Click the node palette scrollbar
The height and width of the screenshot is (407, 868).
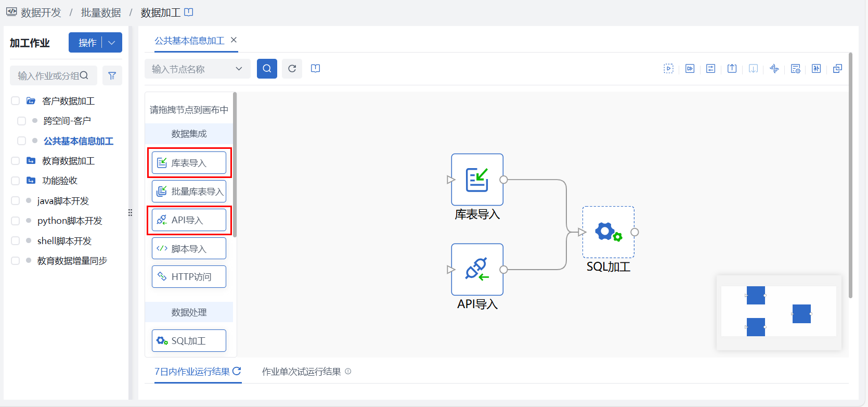coord(235,164)
